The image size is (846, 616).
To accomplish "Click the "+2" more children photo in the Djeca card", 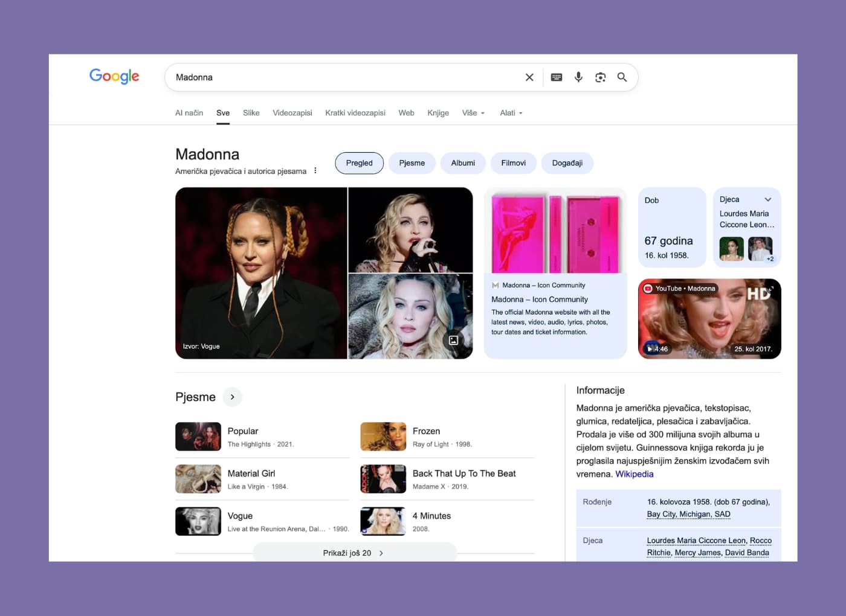I will pyautogui.click(x=760, y=249).
